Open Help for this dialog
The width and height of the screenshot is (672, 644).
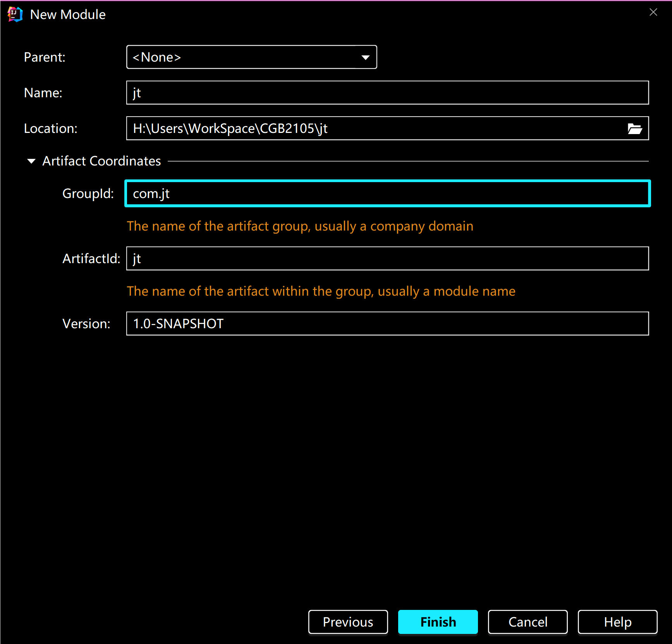tap(618, 622)
